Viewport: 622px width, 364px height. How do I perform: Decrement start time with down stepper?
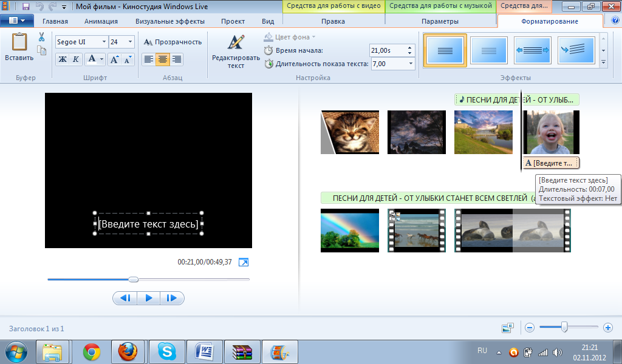click(410, 53)
